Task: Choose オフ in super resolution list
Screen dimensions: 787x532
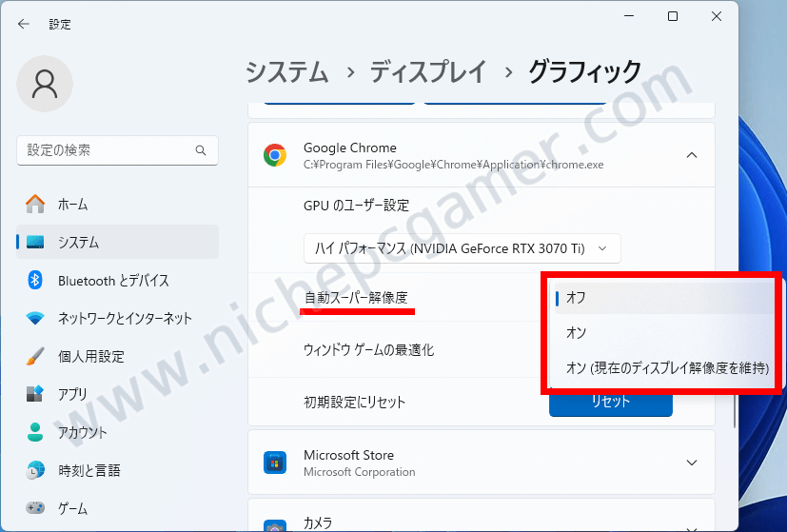Action: tap(663, 298)
